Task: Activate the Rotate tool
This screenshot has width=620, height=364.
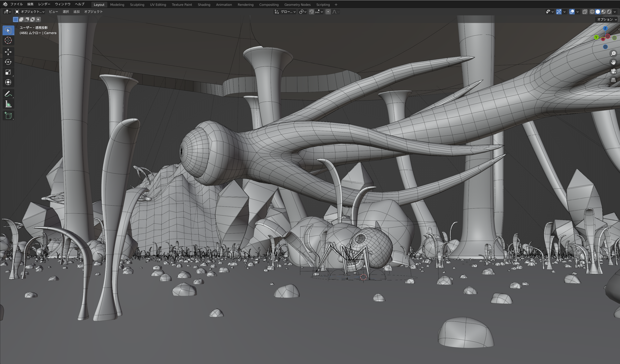Action: click(x=8, y=62)
